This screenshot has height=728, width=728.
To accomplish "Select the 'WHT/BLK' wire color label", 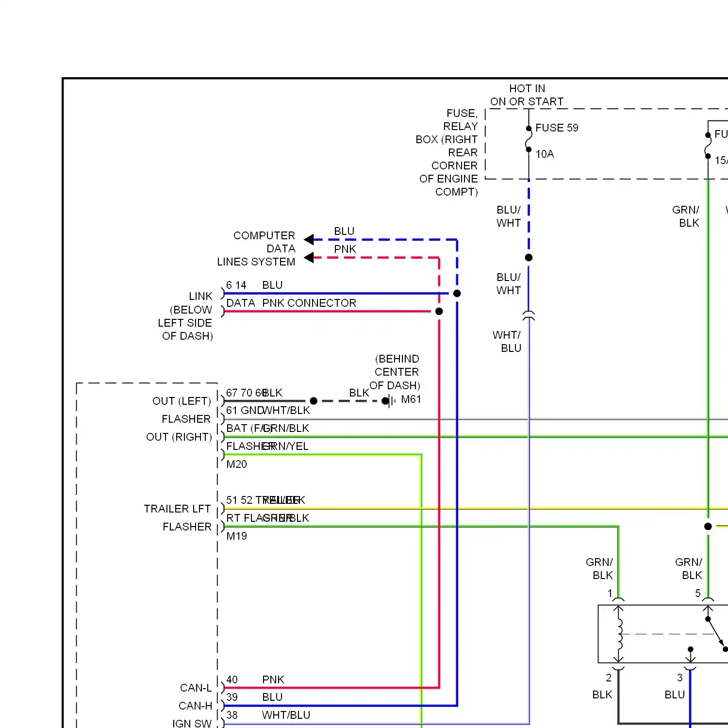I will [286, 410].
